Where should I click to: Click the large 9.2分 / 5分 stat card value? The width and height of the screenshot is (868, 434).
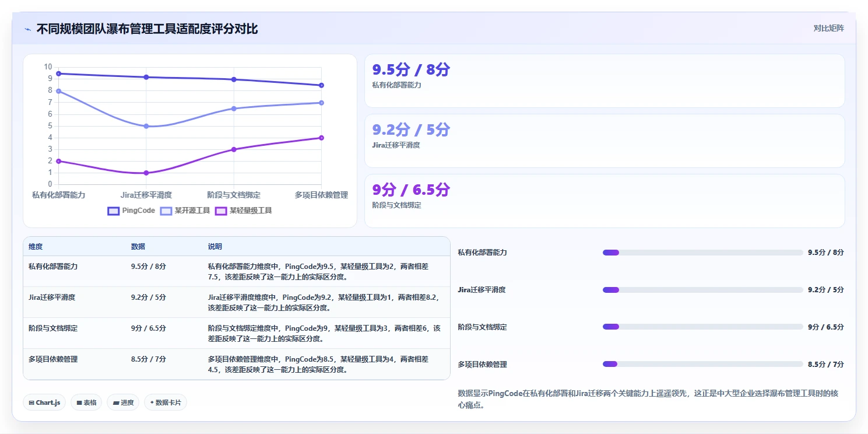411,129
